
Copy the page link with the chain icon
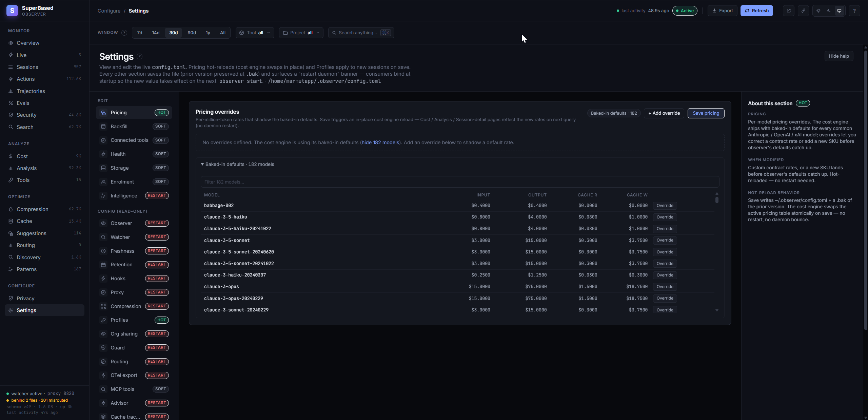tap(803, 11)
